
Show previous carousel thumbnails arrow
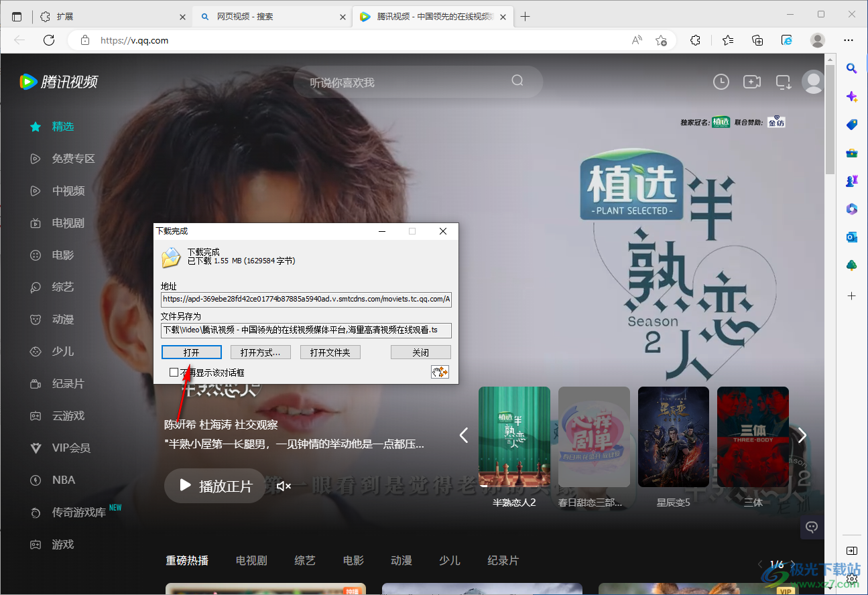(463, 436)
